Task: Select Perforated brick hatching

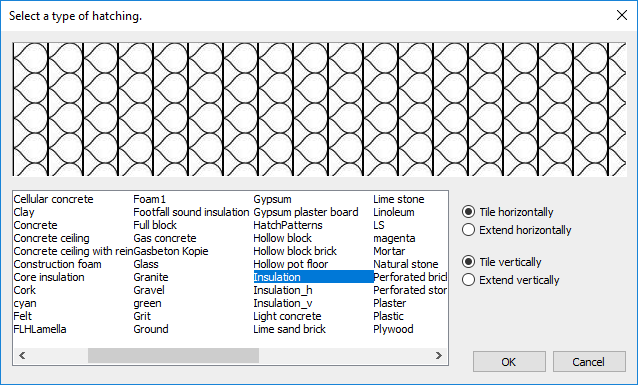Action: 410,278
